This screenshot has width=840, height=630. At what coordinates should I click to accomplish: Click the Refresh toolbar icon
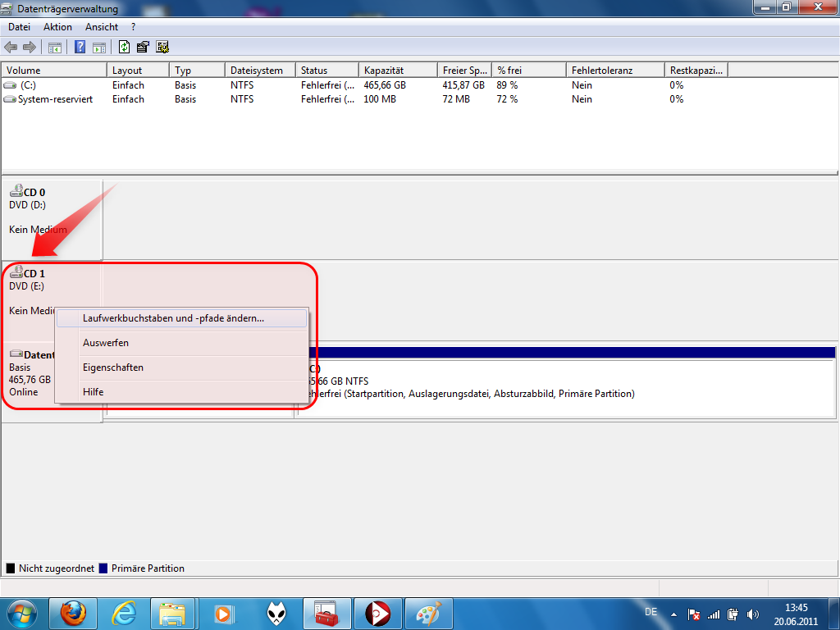(x=125, y=47)
